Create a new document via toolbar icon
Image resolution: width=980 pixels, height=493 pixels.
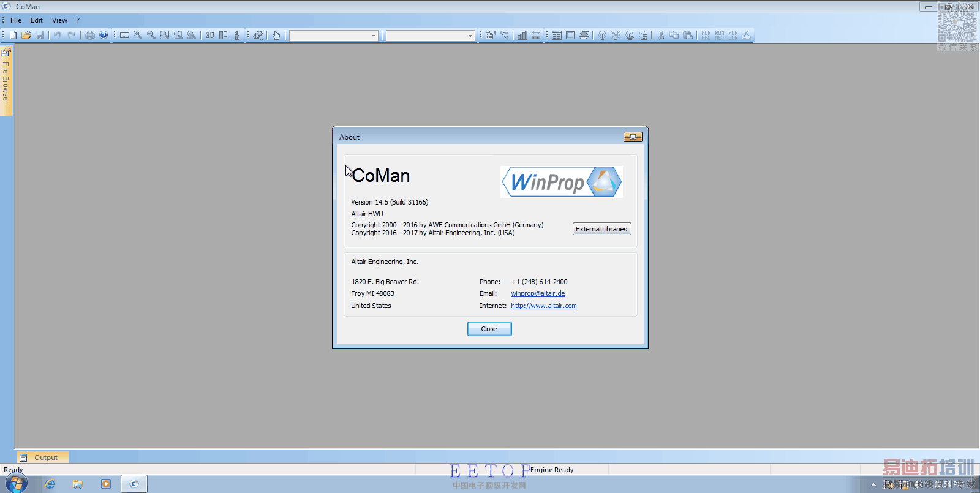point(13,35)
